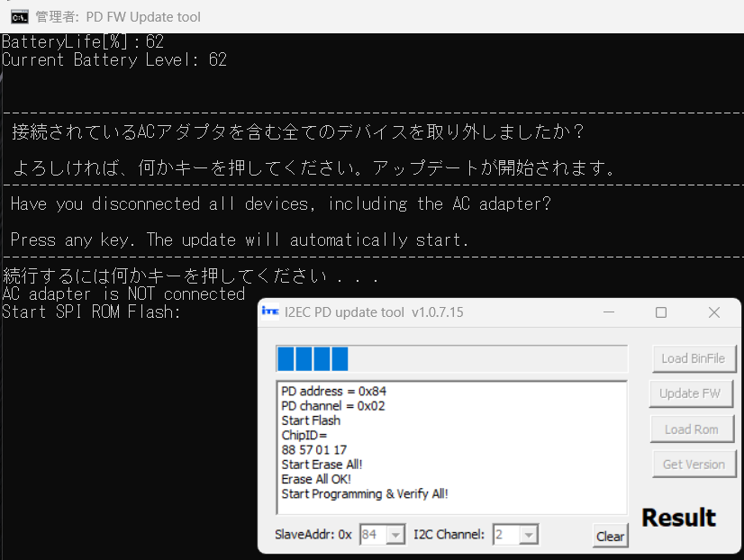The width and height of the screenshot is (744, 560).
Task: Click the I2EC PD update tool app icon
Action: tap(269, 312)
